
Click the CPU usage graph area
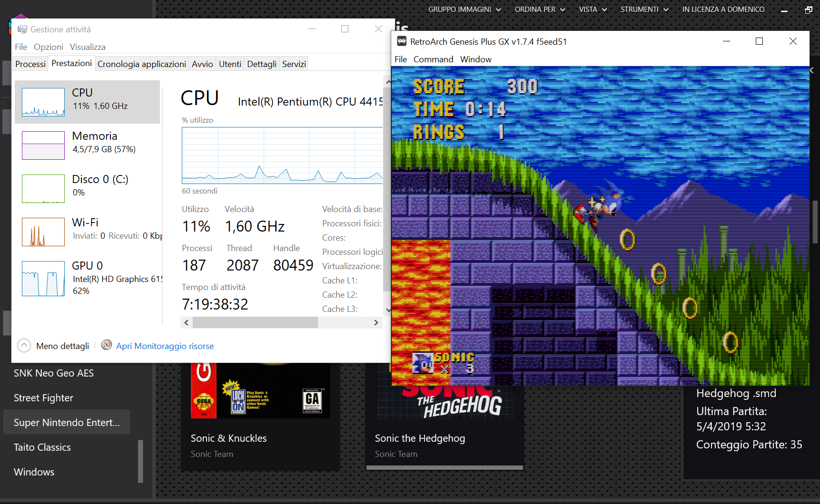(282, 155)
